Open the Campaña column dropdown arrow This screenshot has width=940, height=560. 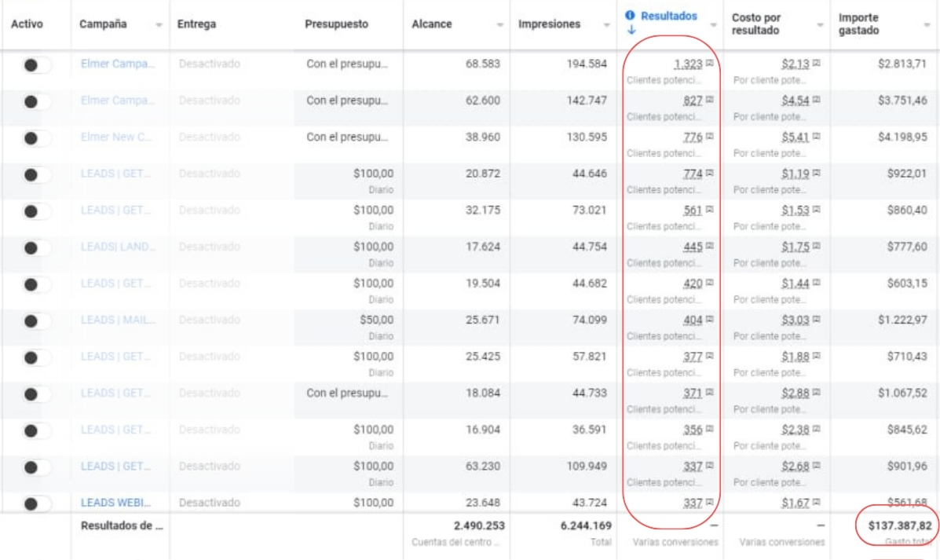point(159,25)
